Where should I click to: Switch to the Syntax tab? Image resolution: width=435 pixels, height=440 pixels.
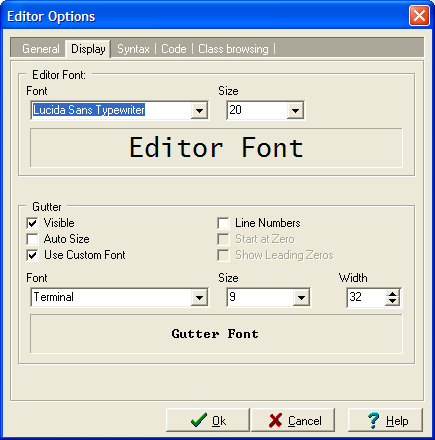coord(133,49)
